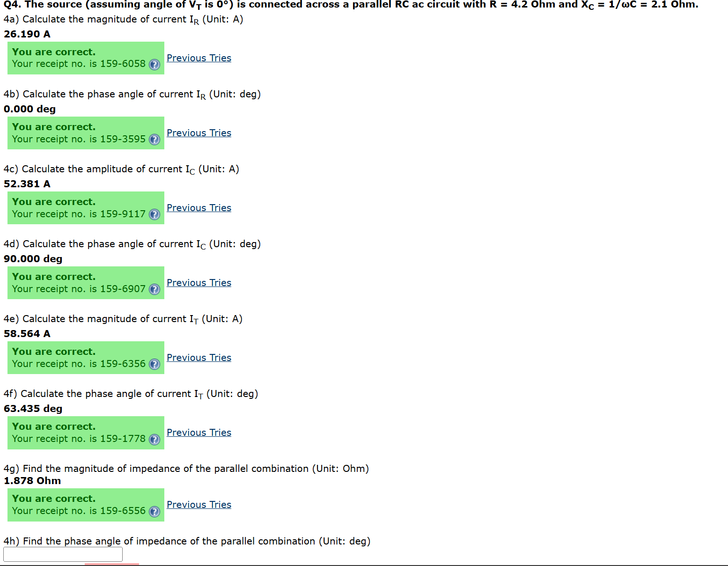
Task: Select the answer 90.000 deg
Action: click(x=33, y=259)
